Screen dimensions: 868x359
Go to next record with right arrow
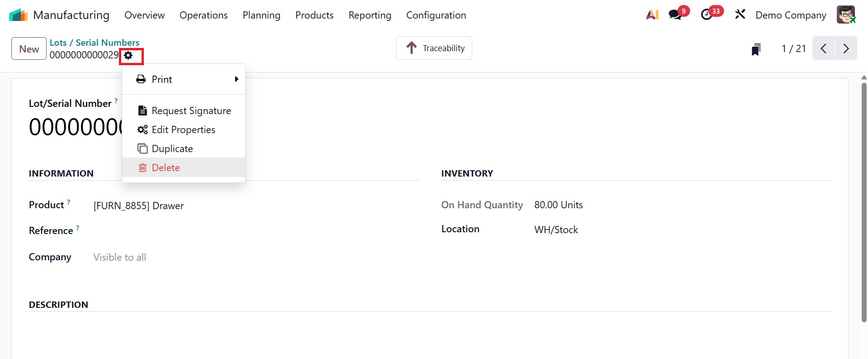coord(846,48)
